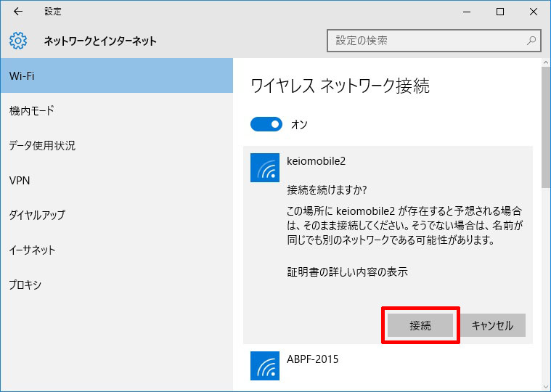The image size is (551, 392).
Task: Open the イーサネット section
Action: coord(117,250)
